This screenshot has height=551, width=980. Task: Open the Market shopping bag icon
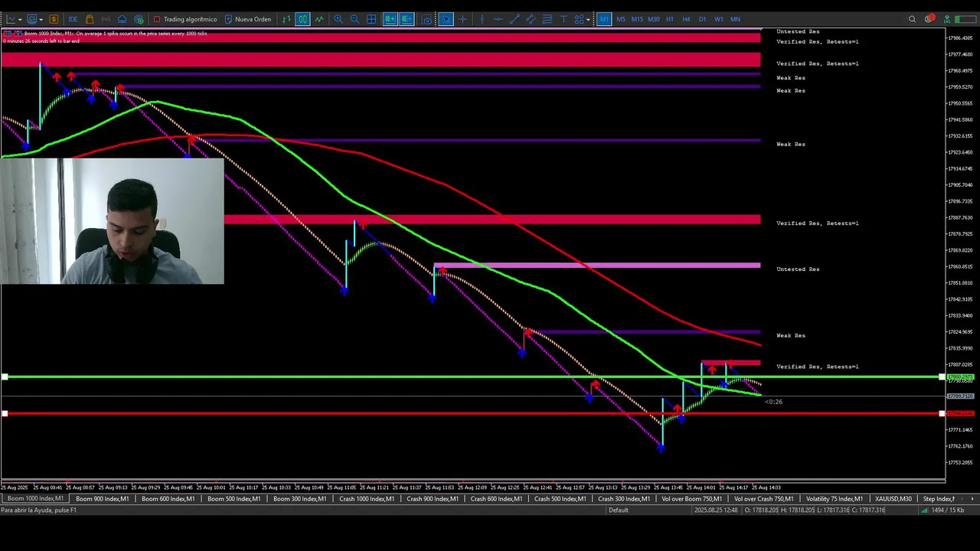[x=90, y=19]
